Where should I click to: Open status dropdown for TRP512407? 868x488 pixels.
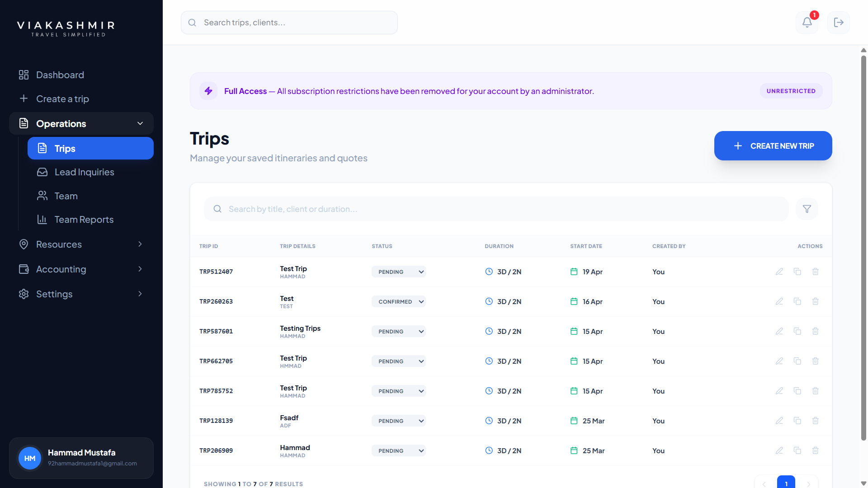(399, 272)
